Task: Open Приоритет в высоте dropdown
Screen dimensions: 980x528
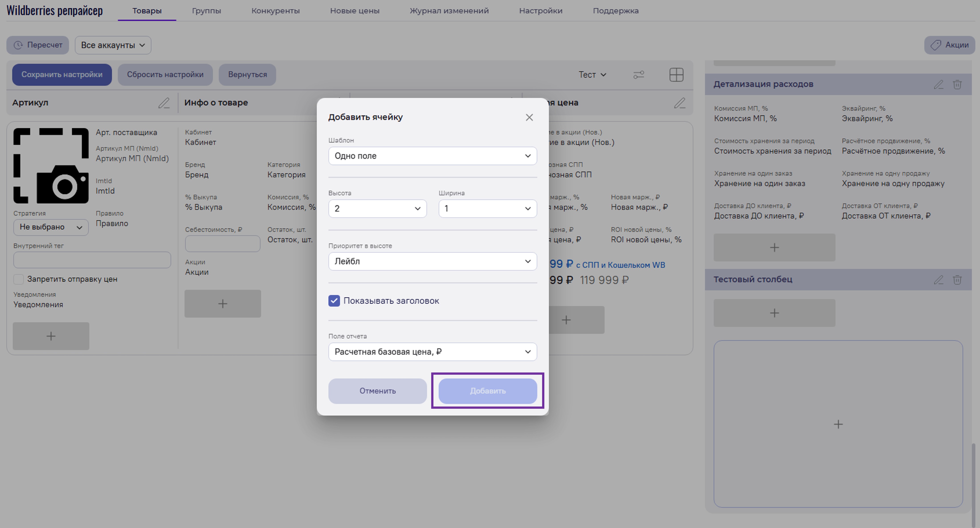Action: (433, 261)
